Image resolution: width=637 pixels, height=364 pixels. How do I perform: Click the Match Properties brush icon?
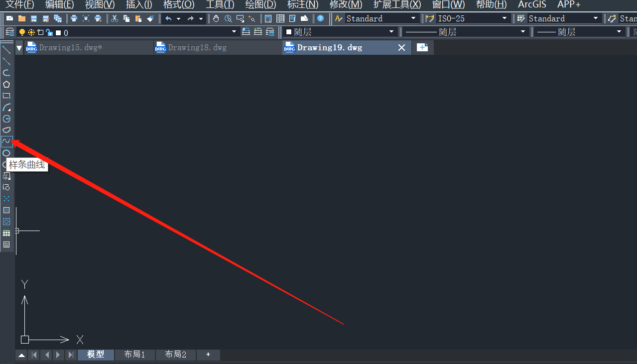150,18
